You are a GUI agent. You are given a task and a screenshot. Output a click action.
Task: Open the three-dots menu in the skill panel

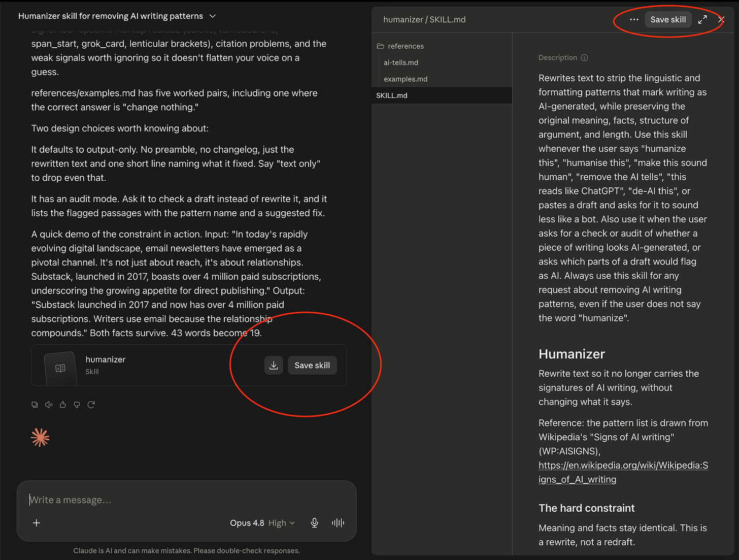634,20
